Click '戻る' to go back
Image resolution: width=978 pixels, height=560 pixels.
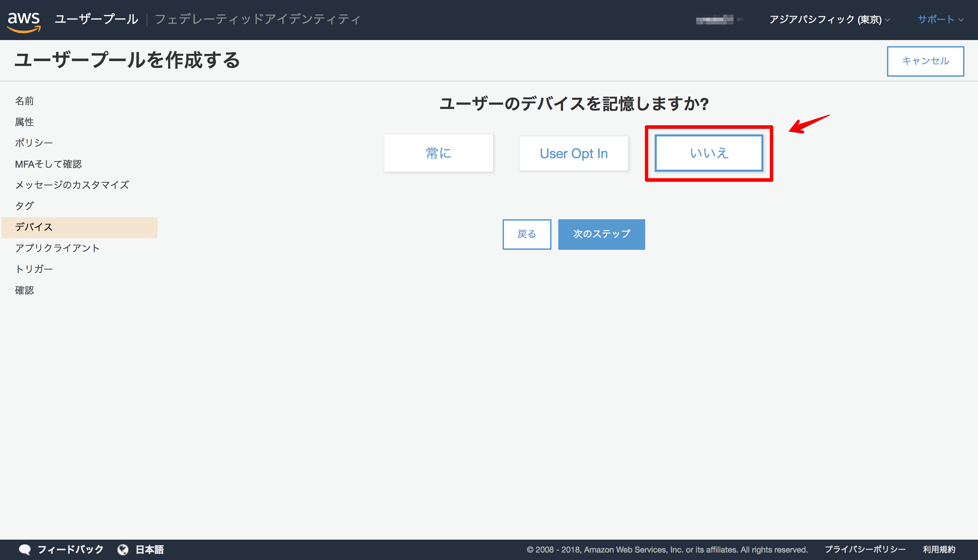[526, 234]
